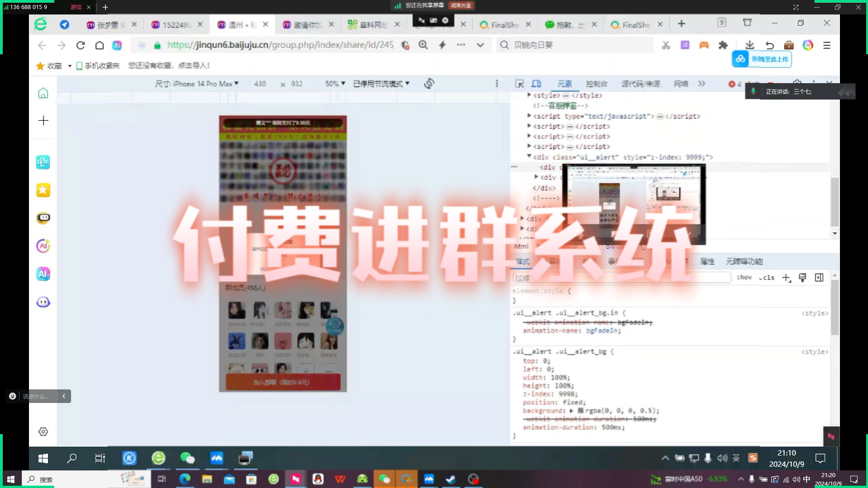The image size is (868, 488).
Task: Open the game controller toolbar icon
Action: tap(704, 45)
